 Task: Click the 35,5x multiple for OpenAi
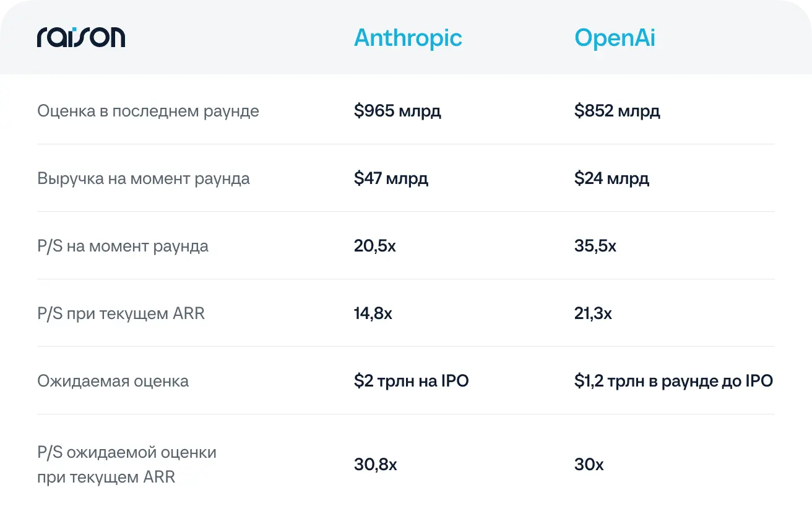click(x=595, y=247)
